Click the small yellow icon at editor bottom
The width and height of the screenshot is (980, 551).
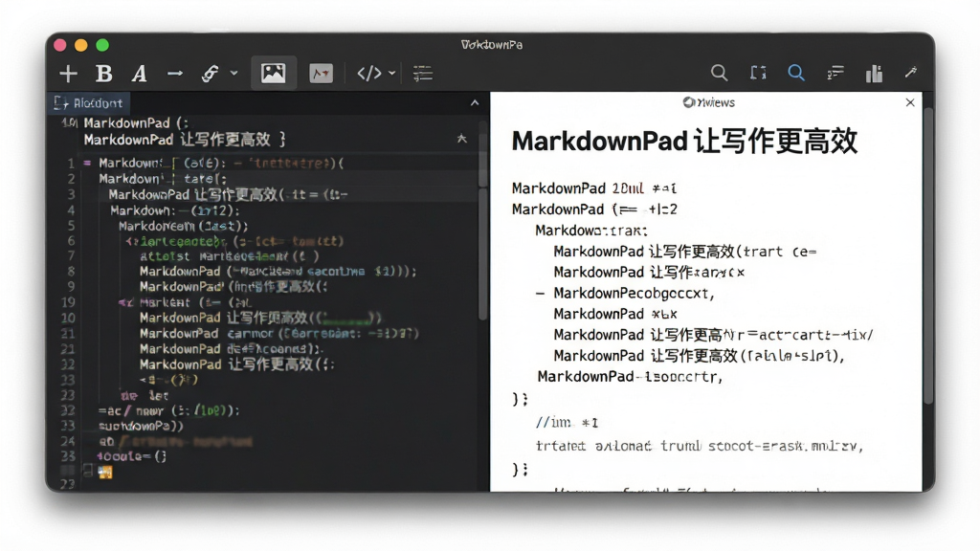(105, 473)
